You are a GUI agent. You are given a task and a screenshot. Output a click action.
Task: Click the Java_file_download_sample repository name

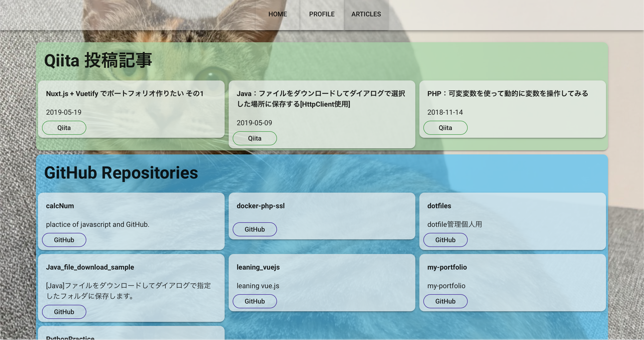(x=90, y=267)
